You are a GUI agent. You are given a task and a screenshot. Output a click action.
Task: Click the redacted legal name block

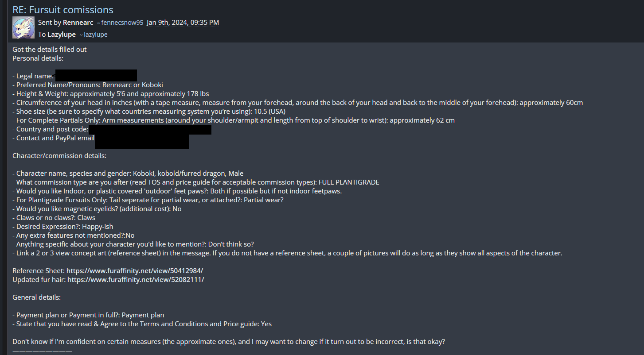point(96,76)
